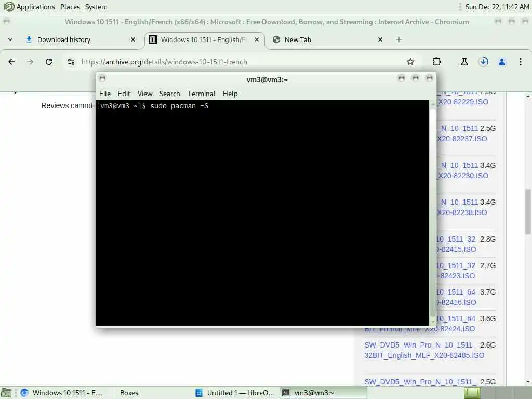Open the X20-82230.ISO download link
The image size is (532, 399).
(463, 176)
